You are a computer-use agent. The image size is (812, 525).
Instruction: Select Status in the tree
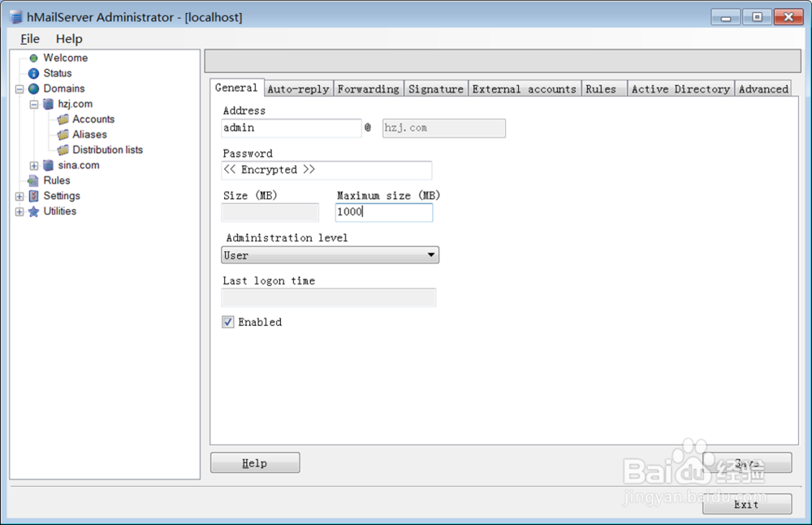[x=58, y=74]
